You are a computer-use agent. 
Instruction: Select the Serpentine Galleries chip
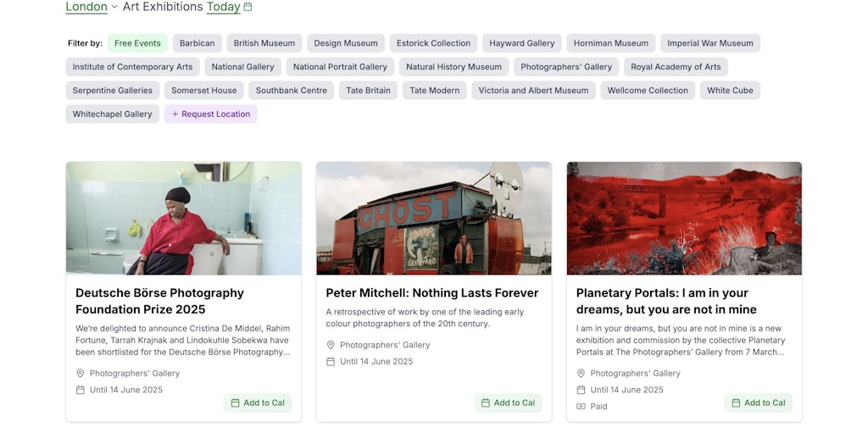[113, 90]
